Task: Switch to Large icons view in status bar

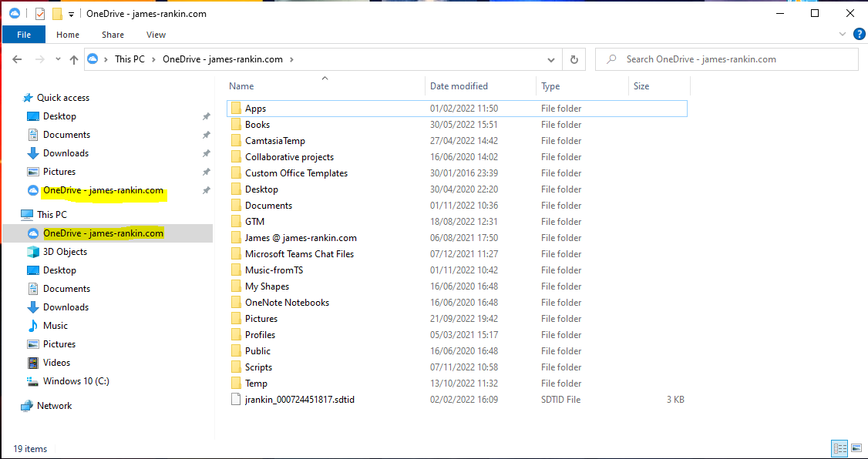Action: [x=856, y=448]
